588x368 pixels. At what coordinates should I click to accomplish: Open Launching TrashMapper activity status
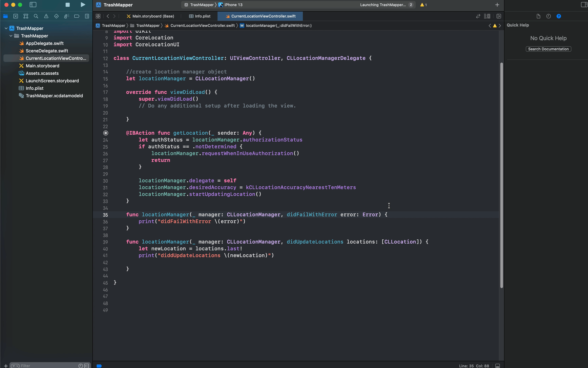pos(383,5)
